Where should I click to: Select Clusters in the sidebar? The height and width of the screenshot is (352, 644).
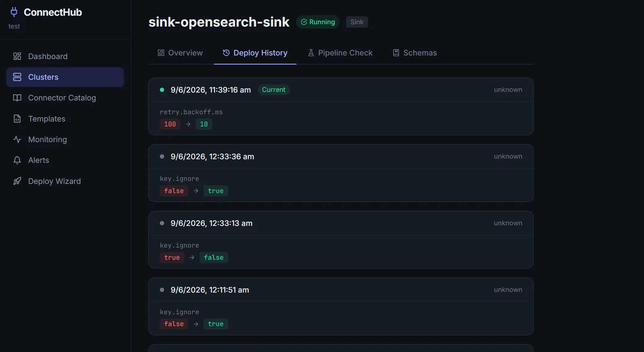[x=65, y=77]
